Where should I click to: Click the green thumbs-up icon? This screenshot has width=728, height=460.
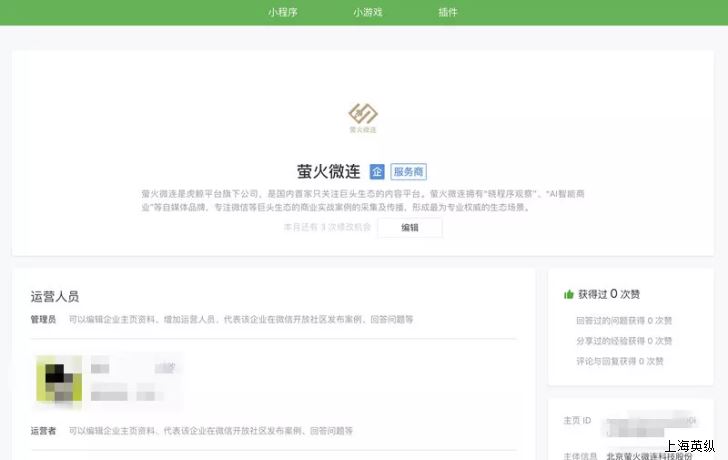coord(569,294)
